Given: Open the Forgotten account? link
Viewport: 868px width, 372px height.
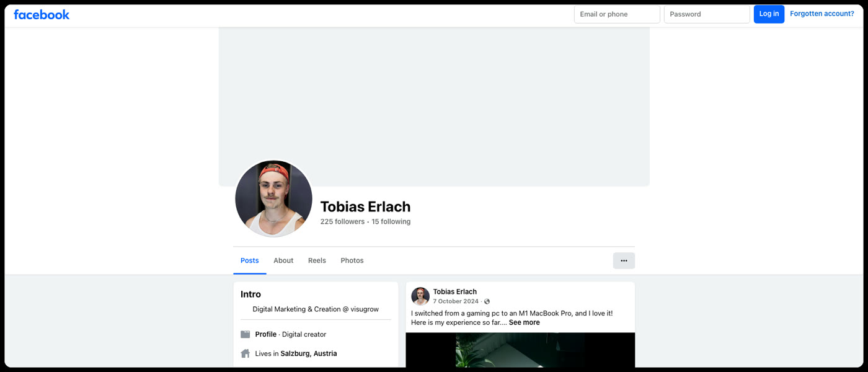Looking at the screenshot, I should 821,14.
